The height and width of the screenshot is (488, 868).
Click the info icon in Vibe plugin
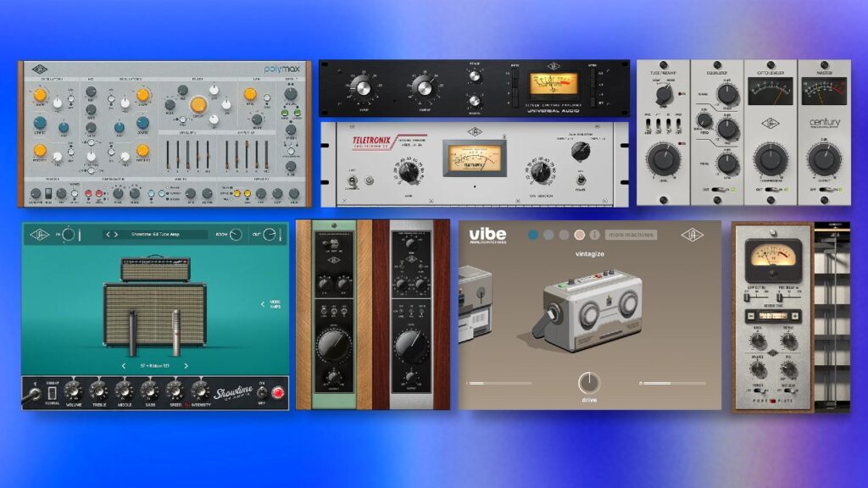click(x=594, y=235)
